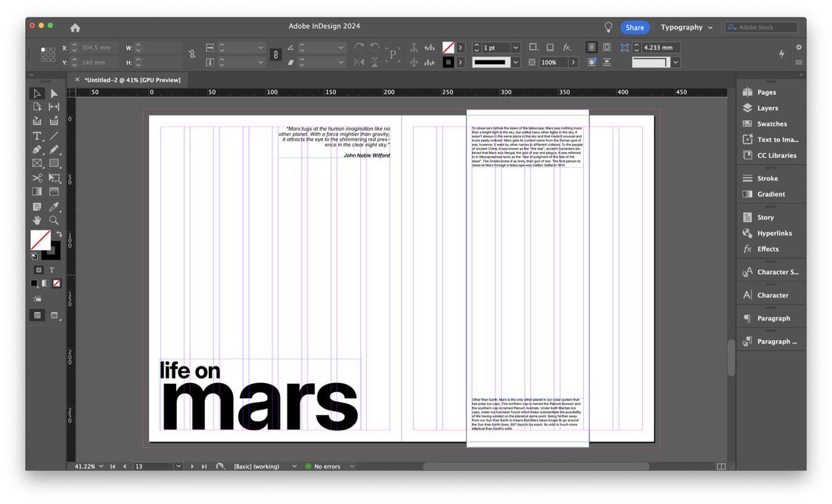This screenshot has height=504, width=832.
Task: Open the fx effects icon in control bar
Action: (x=567, y=47)
